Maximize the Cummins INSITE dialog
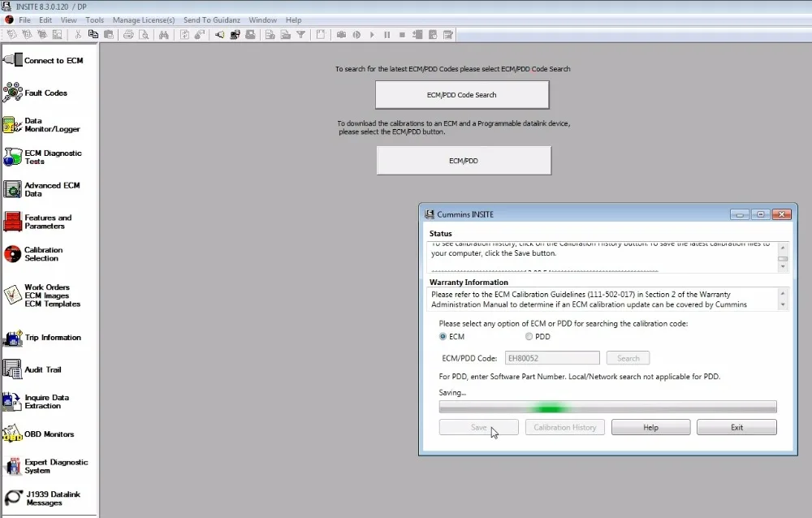This screenshot has height=518, width=812. point(760,214)
